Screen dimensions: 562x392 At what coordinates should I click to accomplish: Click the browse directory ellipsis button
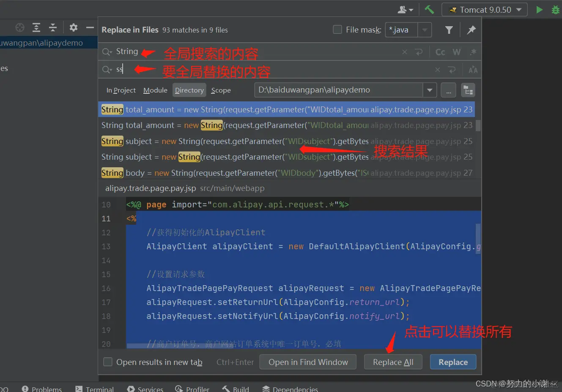click(448, 90)
